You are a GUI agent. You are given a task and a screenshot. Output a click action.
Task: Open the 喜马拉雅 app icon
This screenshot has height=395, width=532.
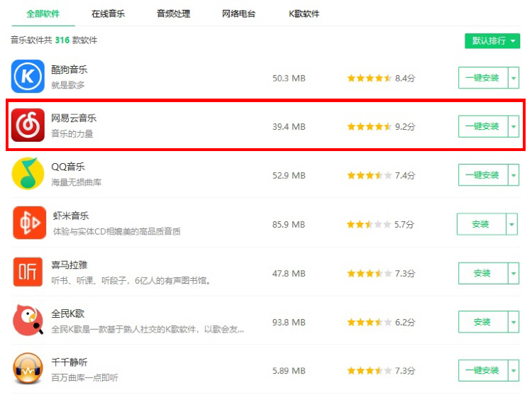click(28, 272)
